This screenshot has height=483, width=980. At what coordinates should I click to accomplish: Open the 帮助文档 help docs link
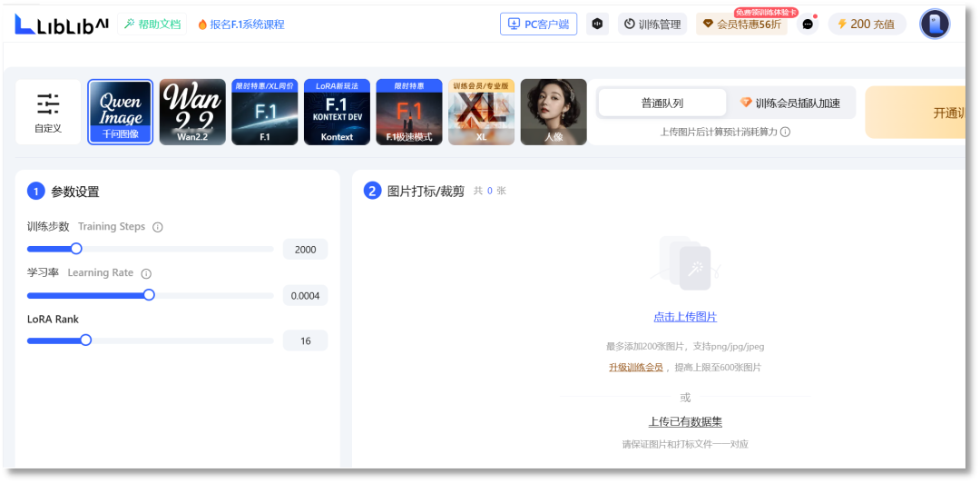coord(152,25)
